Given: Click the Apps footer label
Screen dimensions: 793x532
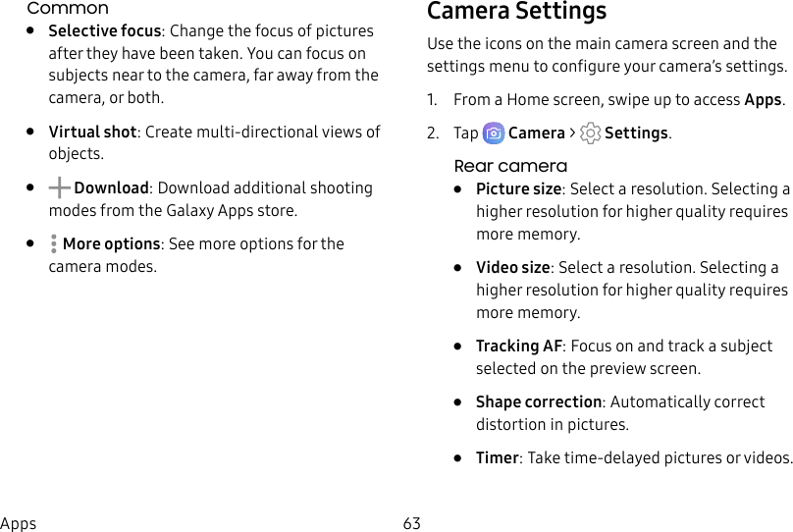Looking at the screenshot, I should click(x=19, y=523).
